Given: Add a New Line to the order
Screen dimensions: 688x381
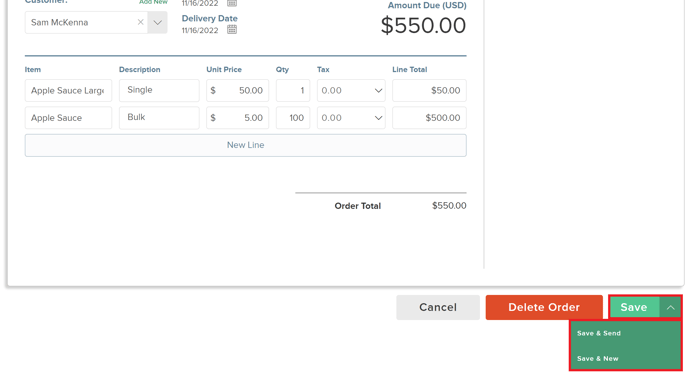Looking at the screenshot, I should click(246, 145).
